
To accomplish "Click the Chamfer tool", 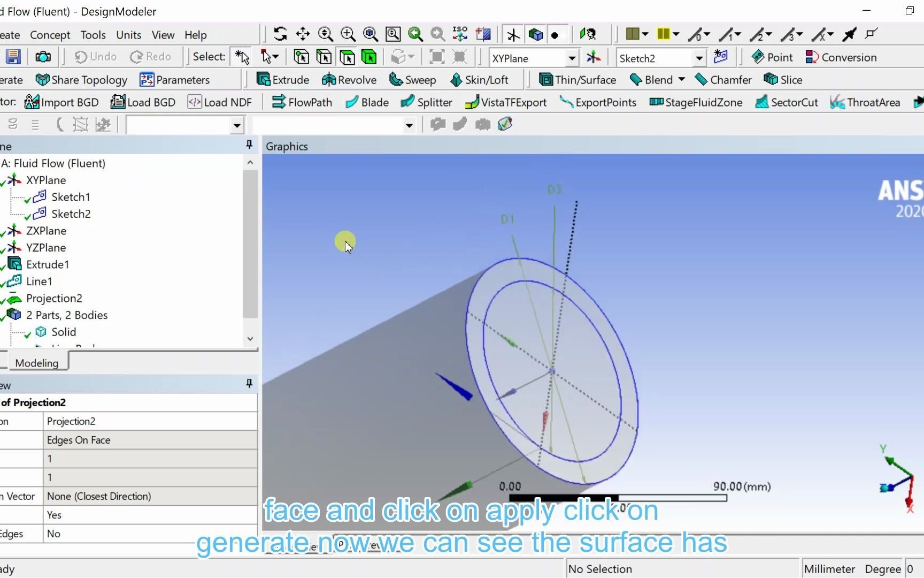I will coord(723,80).
